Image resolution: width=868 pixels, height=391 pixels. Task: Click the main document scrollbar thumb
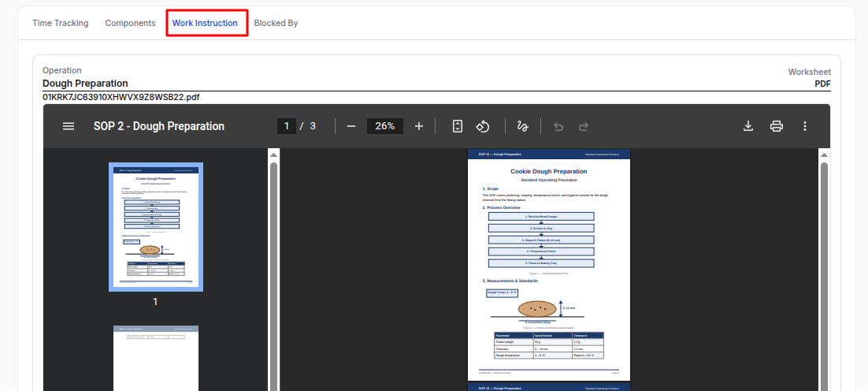point(824,275)
